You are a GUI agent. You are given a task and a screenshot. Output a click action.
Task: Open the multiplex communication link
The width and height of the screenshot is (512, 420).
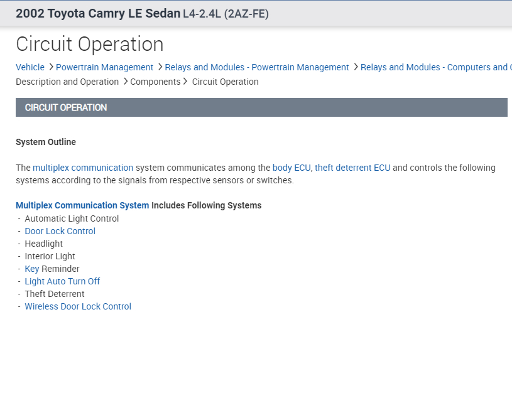[x=83, y=168]
